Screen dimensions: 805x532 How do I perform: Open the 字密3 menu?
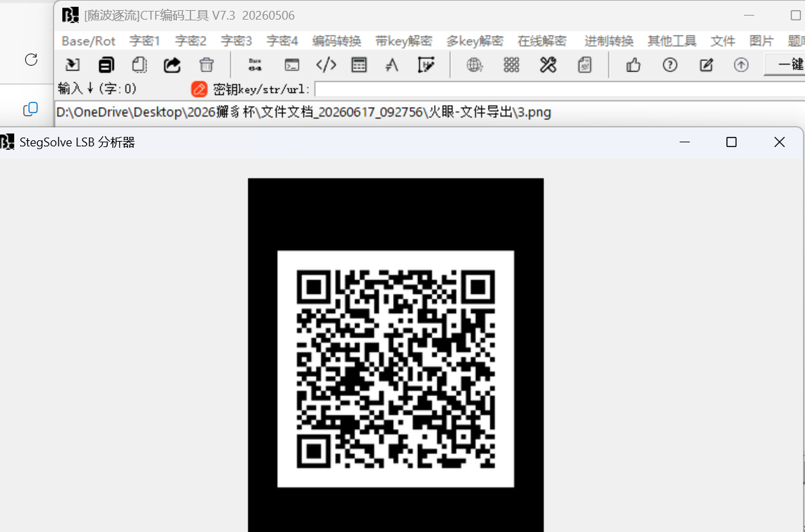coord(236,41)
